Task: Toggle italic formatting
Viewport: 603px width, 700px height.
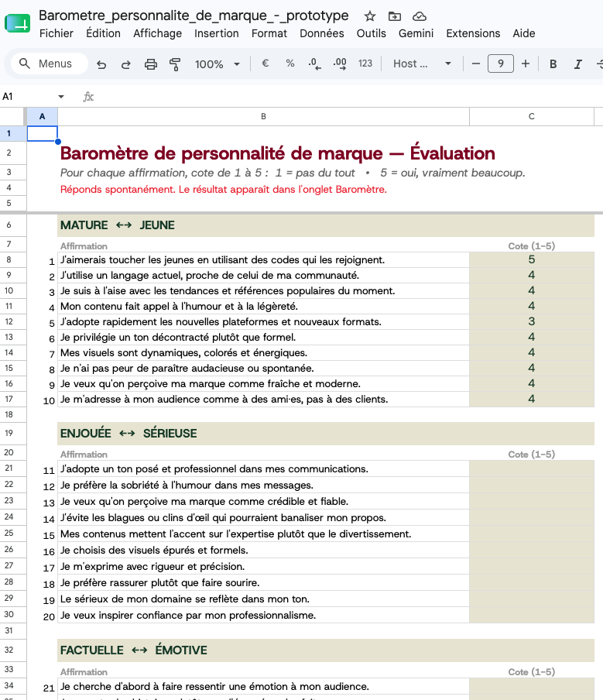Action: point(578,63)
